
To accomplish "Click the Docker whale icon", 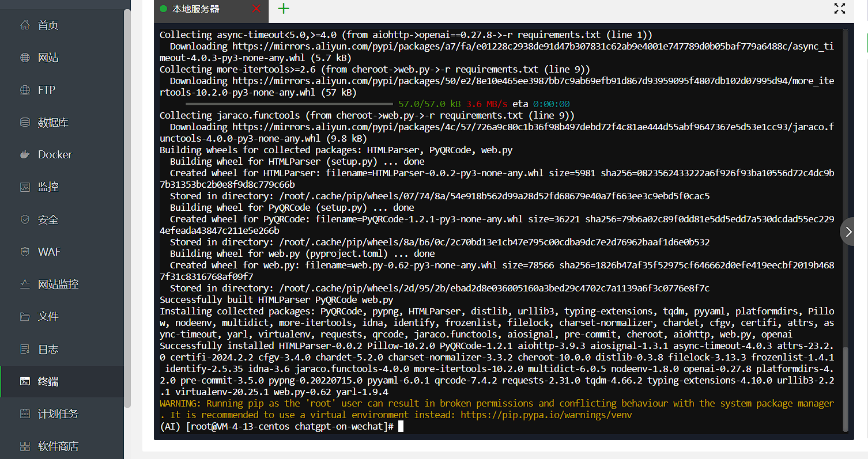I will tap(25, 154).
